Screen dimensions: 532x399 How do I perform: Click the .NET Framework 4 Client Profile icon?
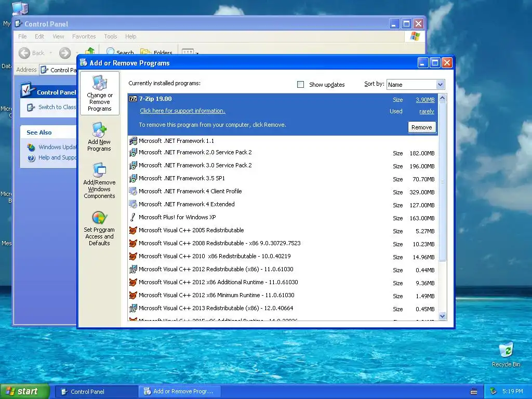pyautogui.click(x=133, y=191)
